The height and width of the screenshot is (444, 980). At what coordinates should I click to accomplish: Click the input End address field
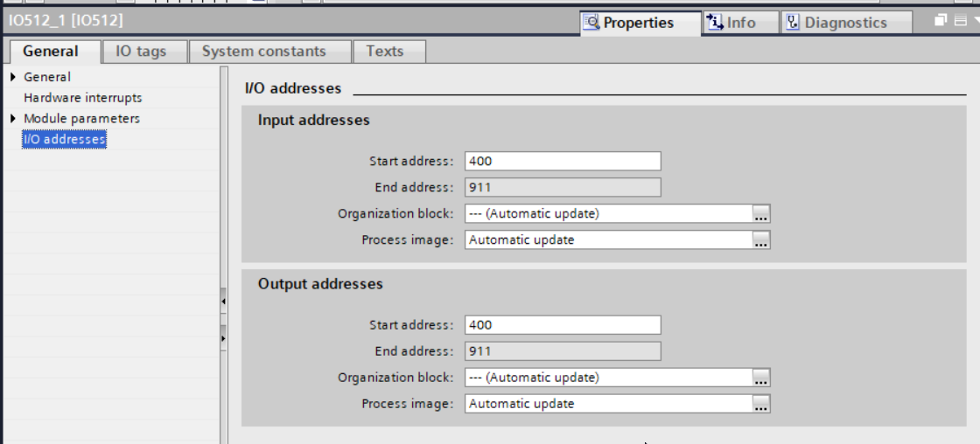[563, 187]
